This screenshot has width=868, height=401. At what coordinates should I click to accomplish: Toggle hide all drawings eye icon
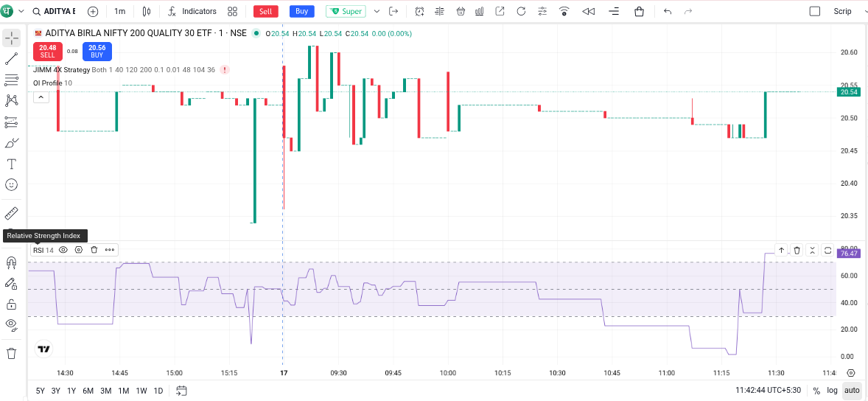[12, 324]
